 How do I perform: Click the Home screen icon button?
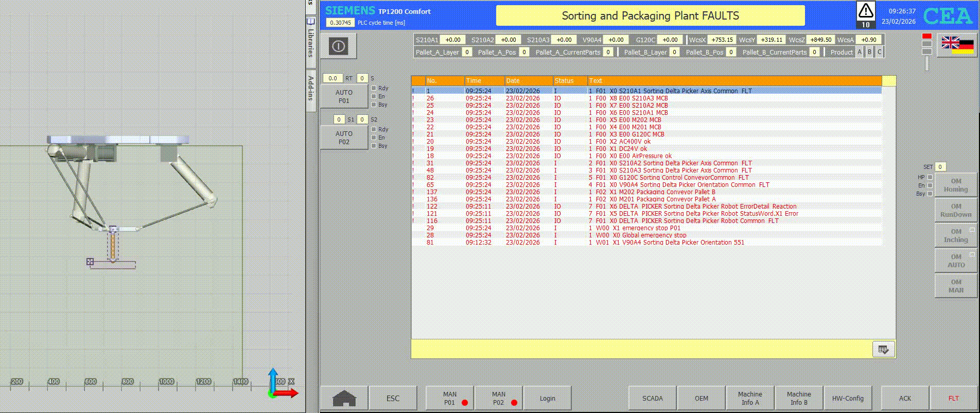344,398
